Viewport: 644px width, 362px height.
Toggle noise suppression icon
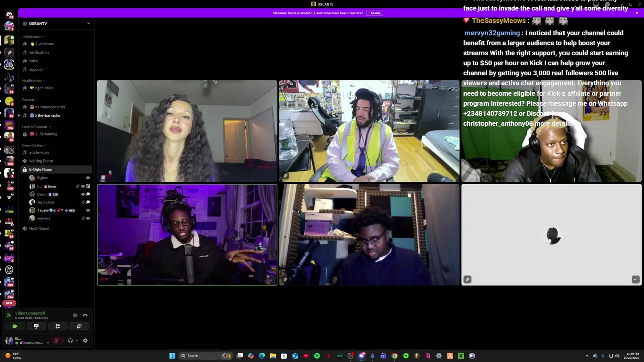[76, 315]
